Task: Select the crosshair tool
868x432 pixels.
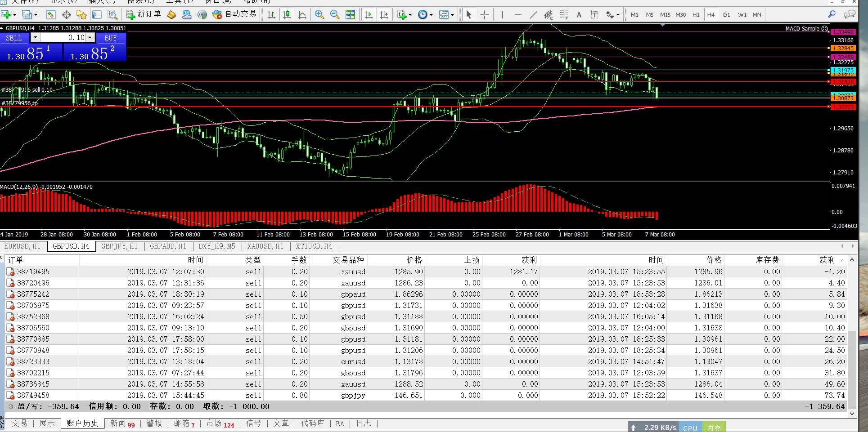Action: (484, 15)
